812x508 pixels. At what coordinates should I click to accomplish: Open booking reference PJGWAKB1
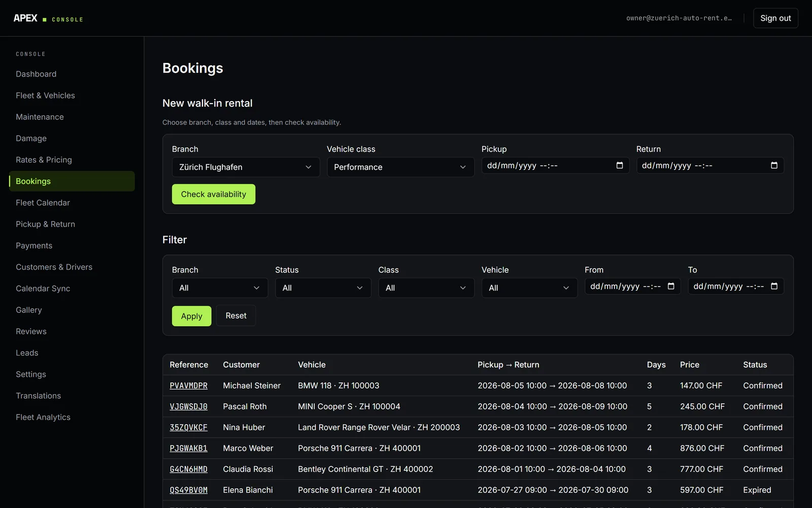188,449
